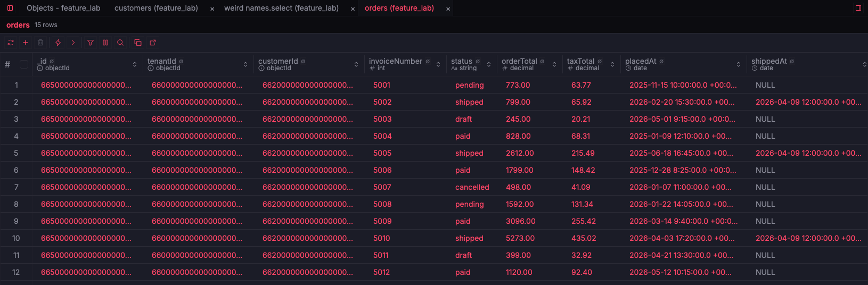Open weird names.select (feature_lab) tab

(x=281, y=8)
